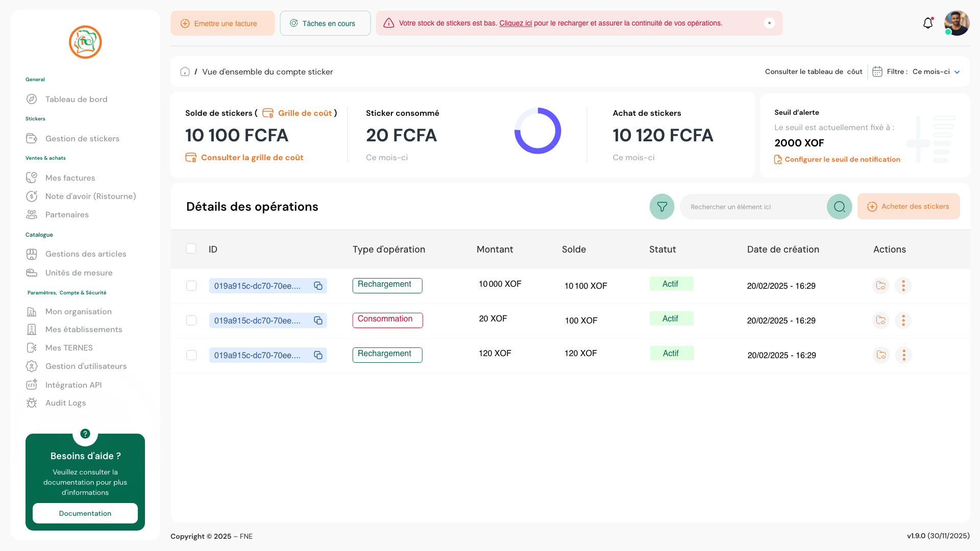Open folder action for first Rechargement row
This screenshot has width=980, height=551.
pos(880,286)
